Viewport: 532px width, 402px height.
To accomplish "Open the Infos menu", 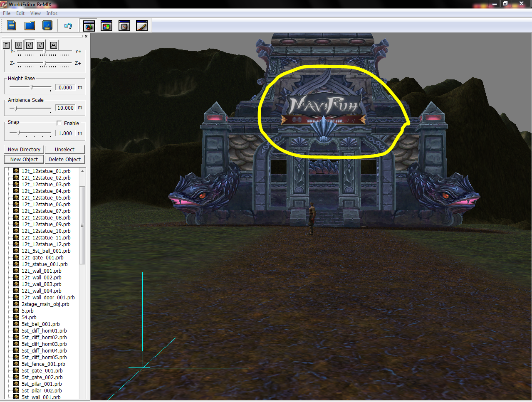I will coord(52,13).
